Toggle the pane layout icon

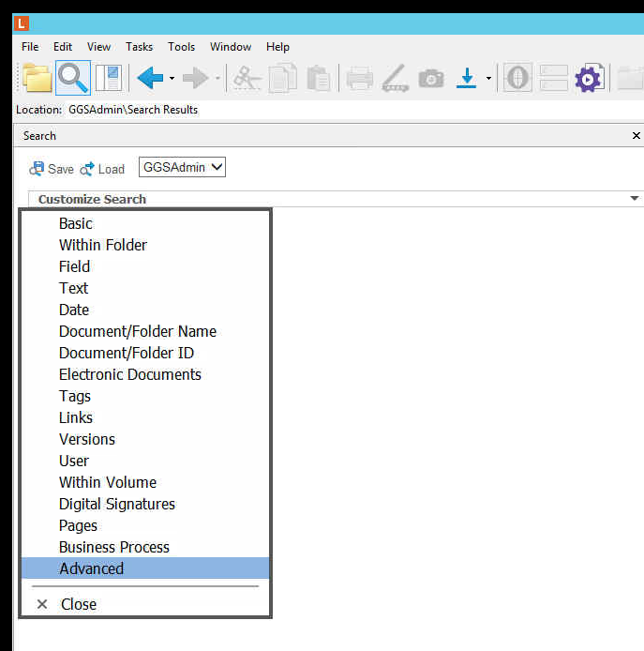tap(109, 78)
